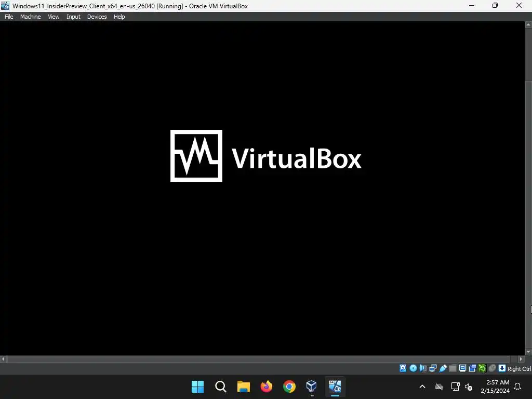Image resolution: width=532 pixels, height=399 pixels.
Task: Click the keyboard capture arrow indicator
Action: point(502,368)
